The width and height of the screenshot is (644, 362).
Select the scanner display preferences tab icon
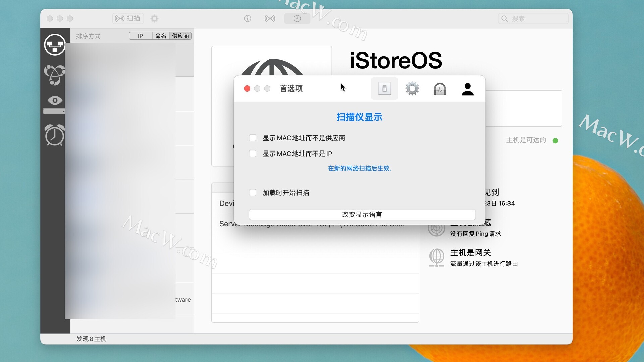tap(384, 88)
